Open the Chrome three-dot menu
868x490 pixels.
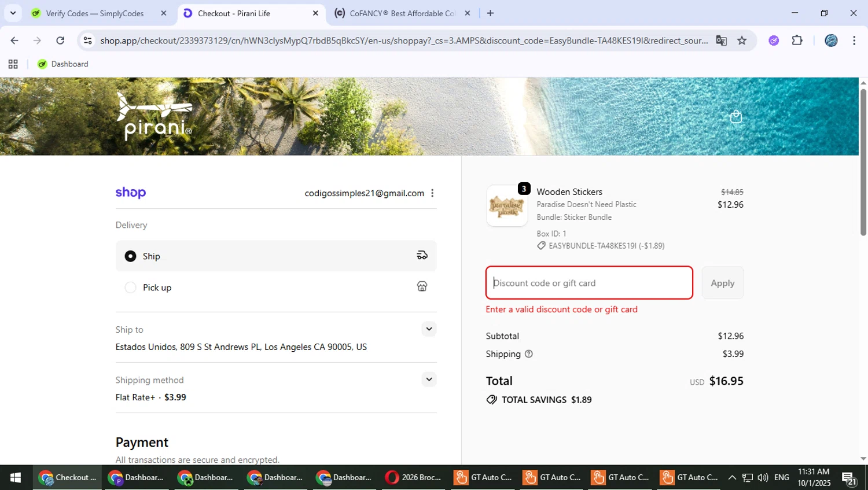[854, 40]
